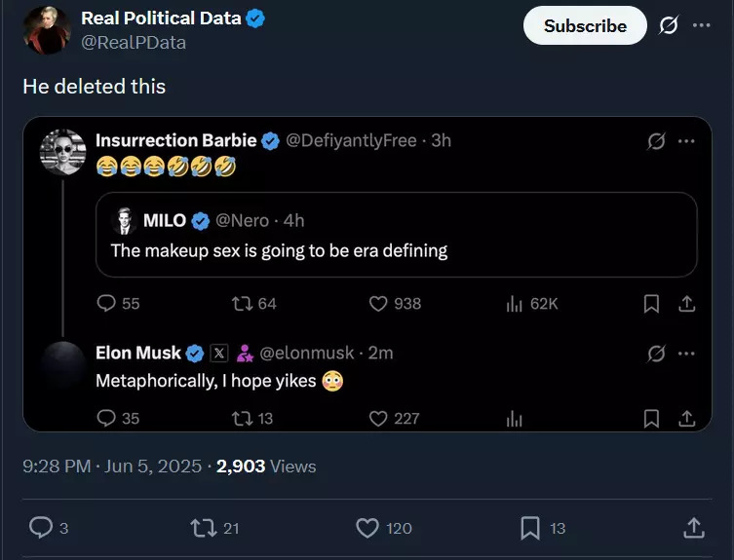Open the @RealPData profile handle

(x=134, y=43)
